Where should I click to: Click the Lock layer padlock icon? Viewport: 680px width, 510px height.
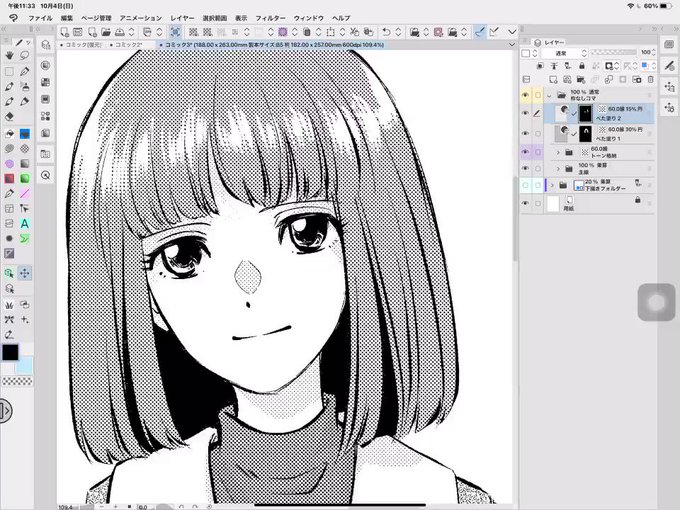pyautogui.click(x=582, y=66)
